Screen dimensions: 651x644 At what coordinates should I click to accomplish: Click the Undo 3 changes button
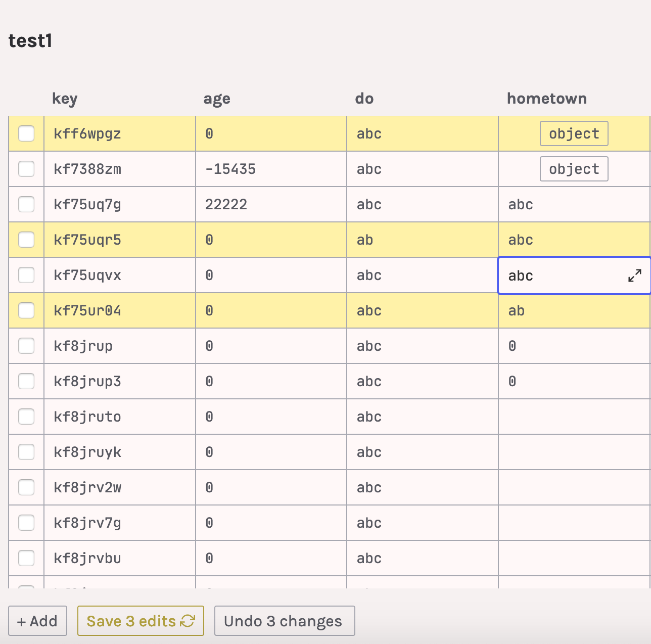pos(285,621)
